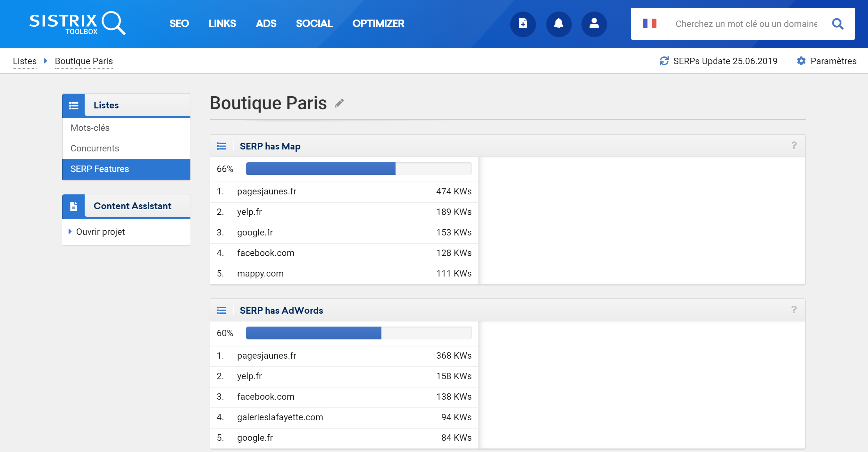
Task: Click the search magnifier icon
Action: 838,24
